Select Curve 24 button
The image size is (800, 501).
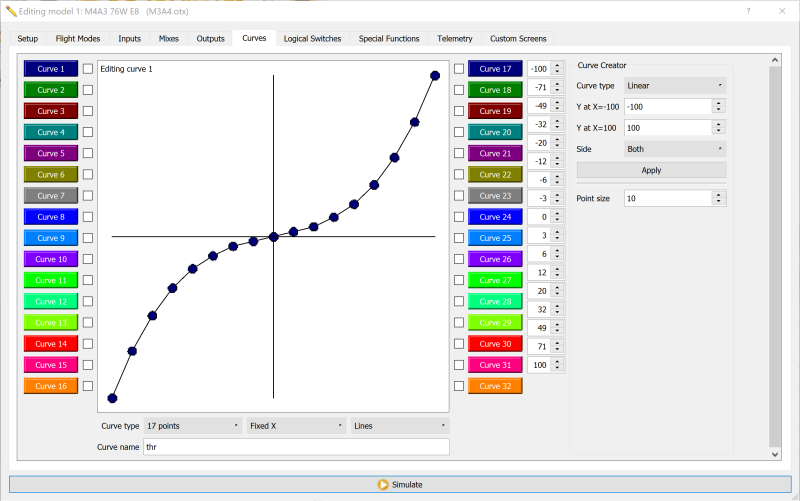tap(495, 217)
